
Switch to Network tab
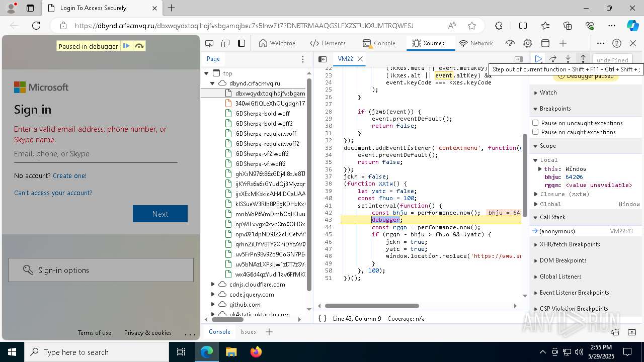coord(476,43)
